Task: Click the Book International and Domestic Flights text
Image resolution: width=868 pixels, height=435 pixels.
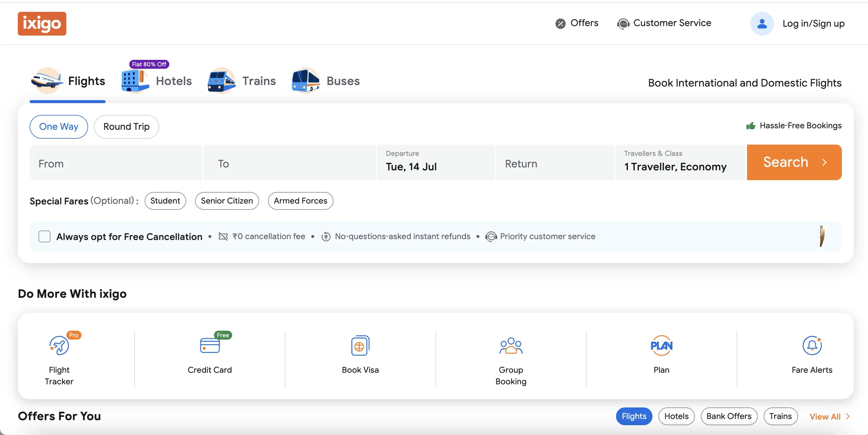Action: click(x=745, y=83)
